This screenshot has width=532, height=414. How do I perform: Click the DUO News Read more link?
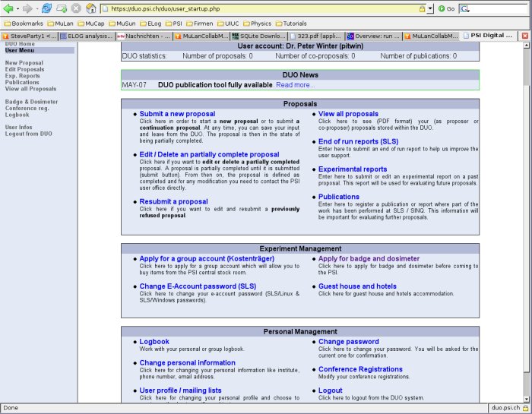click(295, 84)
